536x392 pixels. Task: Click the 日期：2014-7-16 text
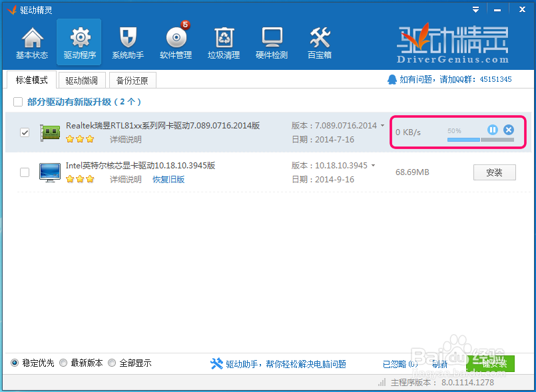click(x=323, y=140)
